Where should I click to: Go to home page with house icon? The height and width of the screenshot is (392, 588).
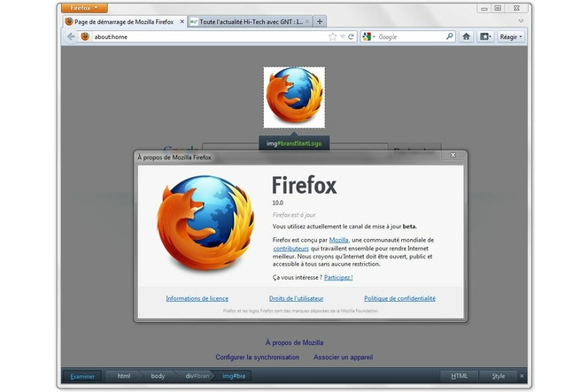[466, 37]
